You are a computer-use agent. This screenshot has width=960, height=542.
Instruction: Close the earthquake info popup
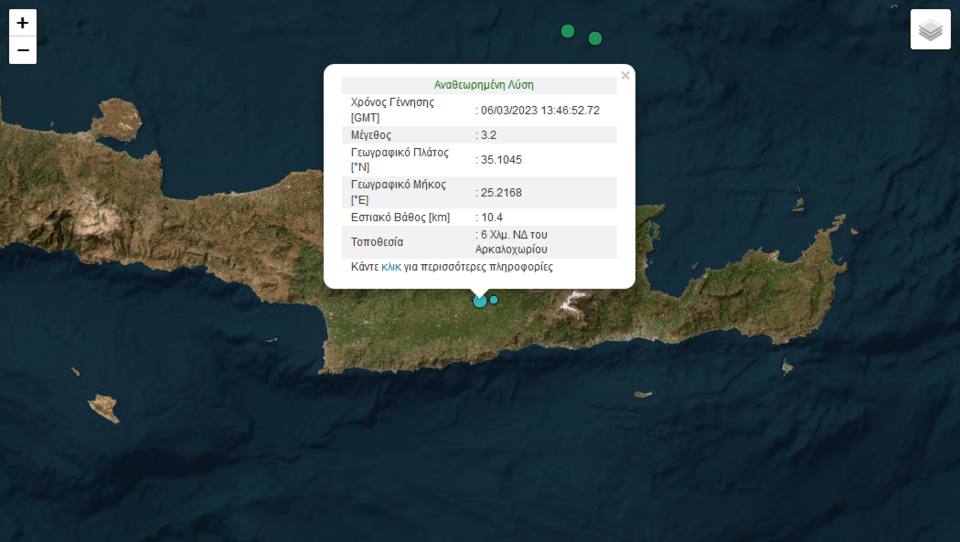pyautogui.click(x=625, y=75)
